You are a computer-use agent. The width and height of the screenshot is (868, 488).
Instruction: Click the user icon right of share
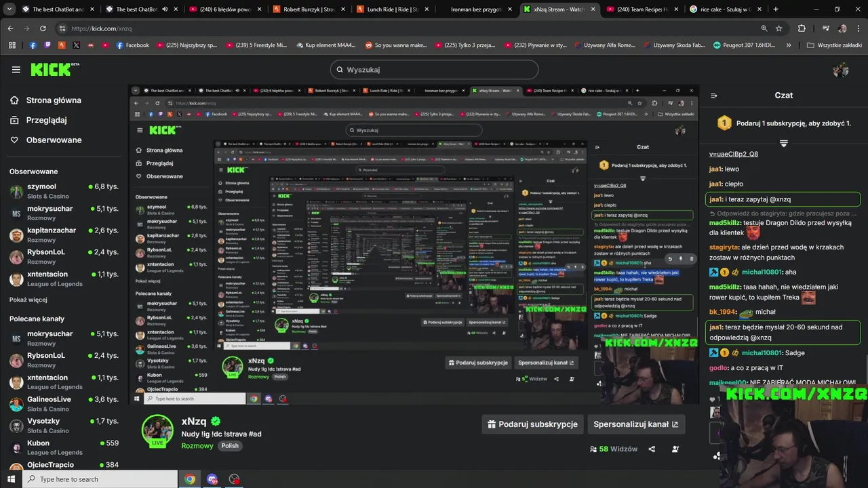pos(675,449)
